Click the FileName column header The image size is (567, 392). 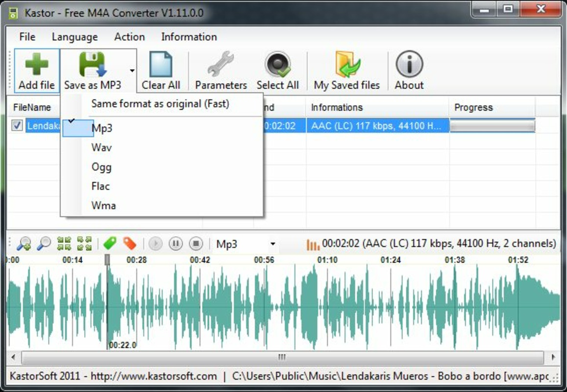pyautogui.click(x=34, y=107)
